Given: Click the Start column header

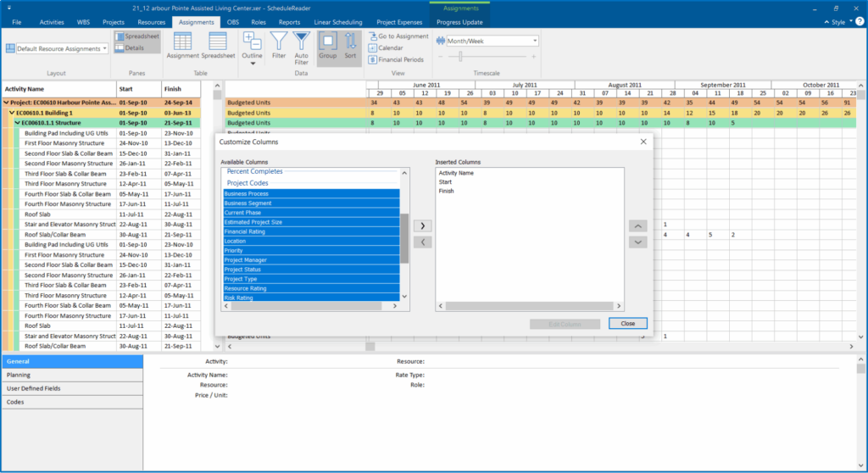Looking at the screenshot, I should coord(139,89).
